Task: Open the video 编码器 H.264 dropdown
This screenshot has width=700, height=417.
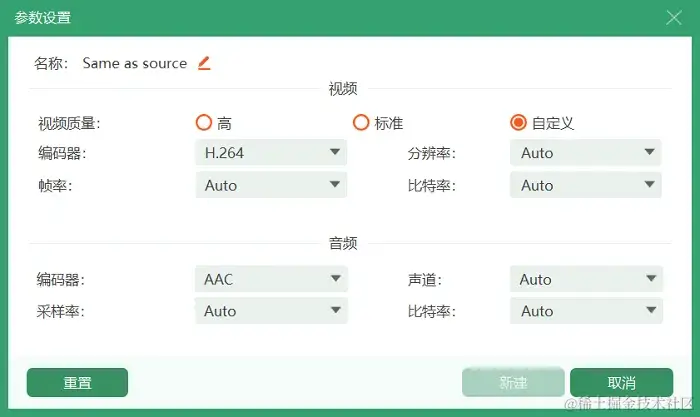Action: point(271,153)
